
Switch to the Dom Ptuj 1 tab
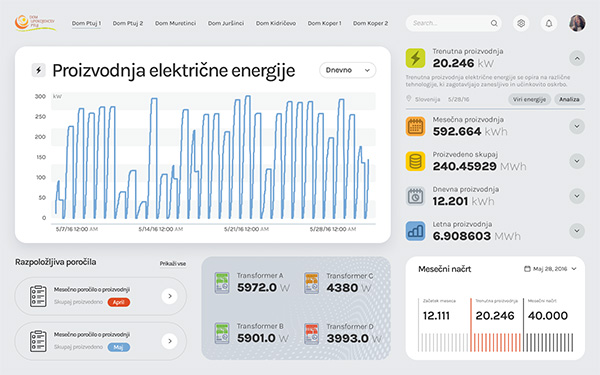86,23
